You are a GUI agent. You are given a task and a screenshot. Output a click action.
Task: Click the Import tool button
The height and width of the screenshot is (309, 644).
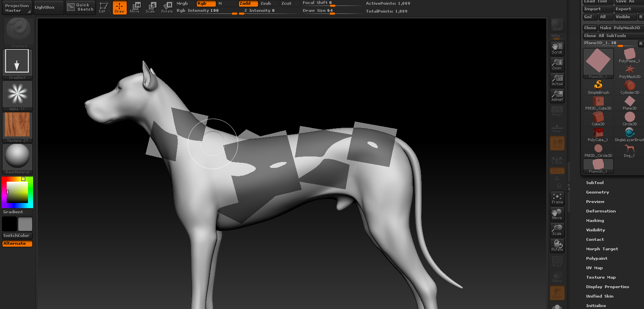click(x=598, y=9)
